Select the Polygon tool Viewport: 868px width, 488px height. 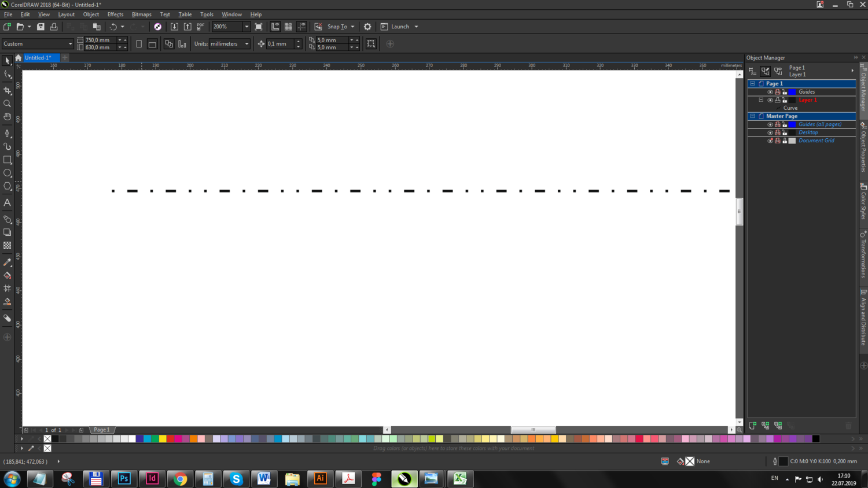pos(8,186)
